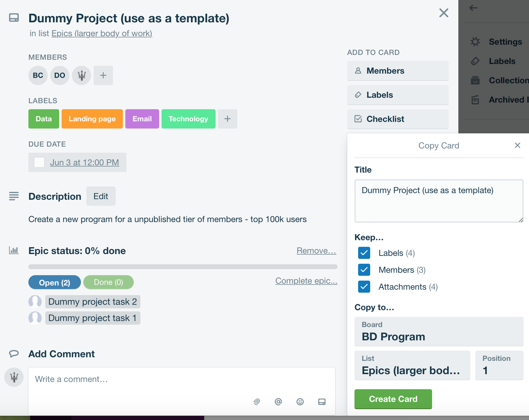Mention someone with the @ icon
The image size is (529, 420).
coord(278,402)
